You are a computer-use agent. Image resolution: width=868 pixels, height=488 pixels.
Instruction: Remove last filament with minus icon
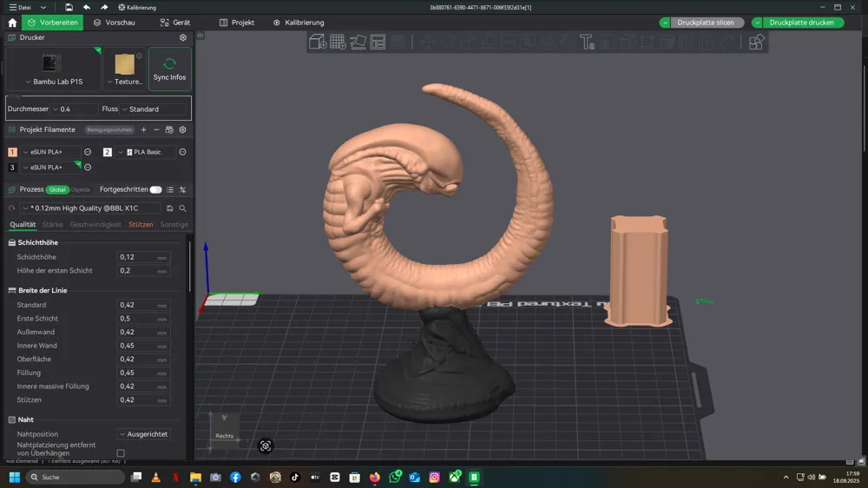pyautogui.click(x=156, y=129)
